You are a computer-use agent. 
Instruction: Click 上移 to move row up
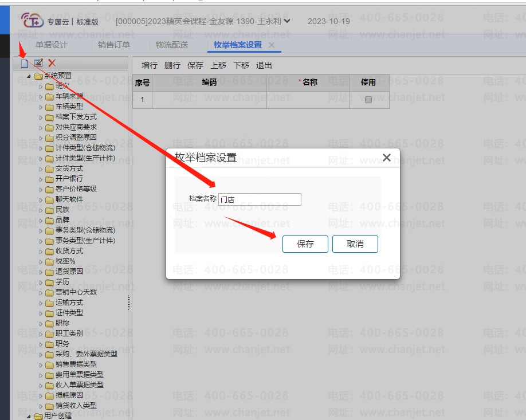pyautogui.click(x=218, y=65)
